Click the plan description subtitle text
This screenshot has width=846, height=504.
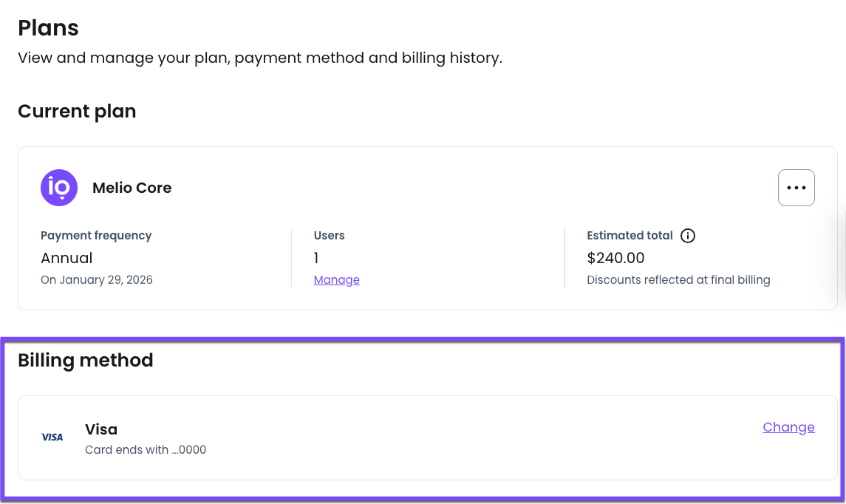(260, 58)
